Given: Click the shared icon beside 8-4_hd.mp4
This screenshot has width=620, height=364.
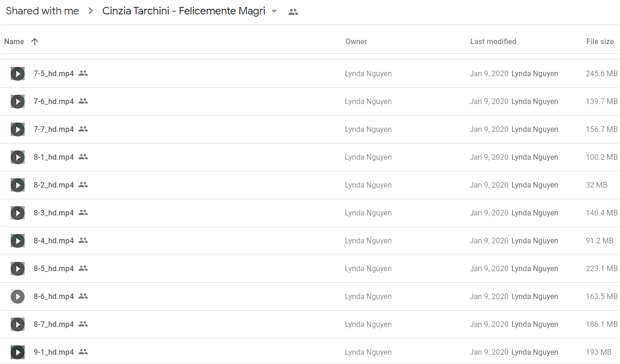Looking at the screenshot, I should pyautogui.click(x=83, y=240).
